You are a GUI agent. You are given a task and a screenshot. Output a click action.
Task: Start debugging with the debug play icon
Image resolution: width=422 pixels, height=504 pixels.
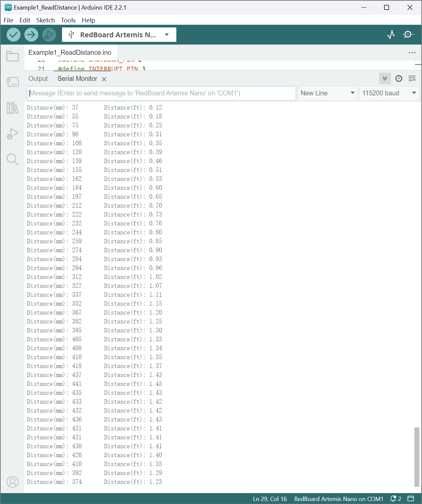(49, 35)
